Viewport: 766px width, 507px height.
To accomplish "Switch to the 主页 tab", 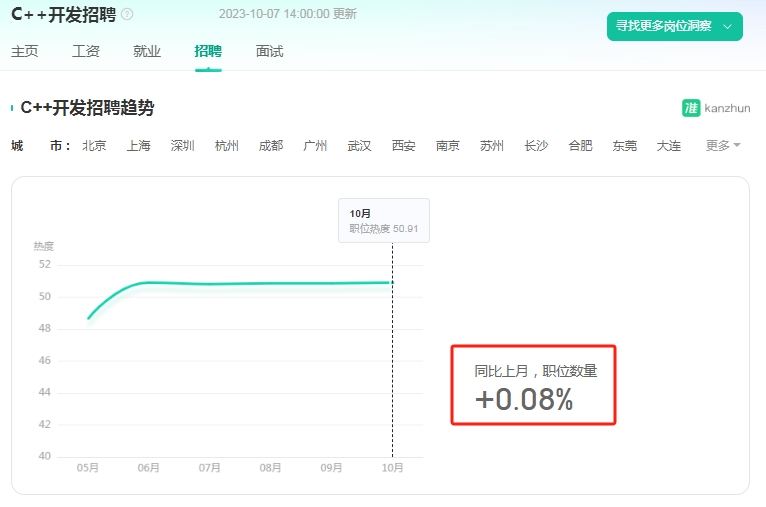I will 24,51.
